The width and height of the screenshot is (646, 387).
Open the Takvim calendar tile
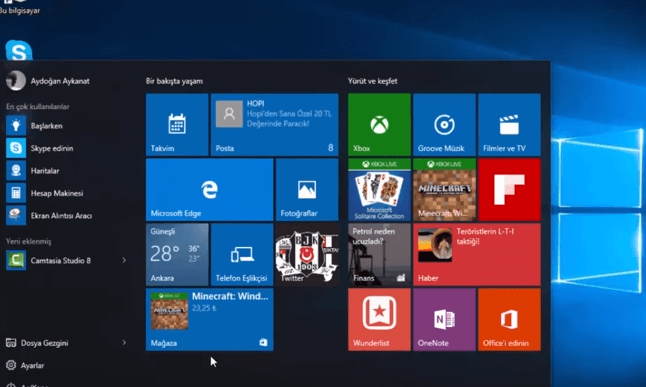[177, 124]
